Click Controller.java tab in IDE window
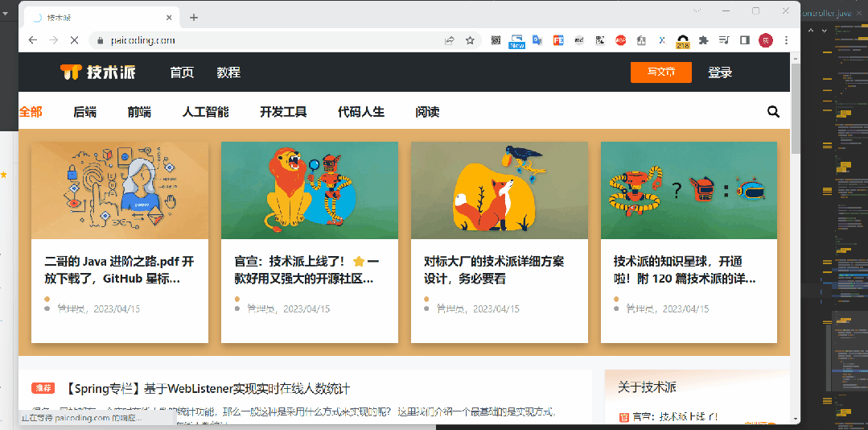Image resolution: width=868 pixels, height=430 pixels. 826,14
